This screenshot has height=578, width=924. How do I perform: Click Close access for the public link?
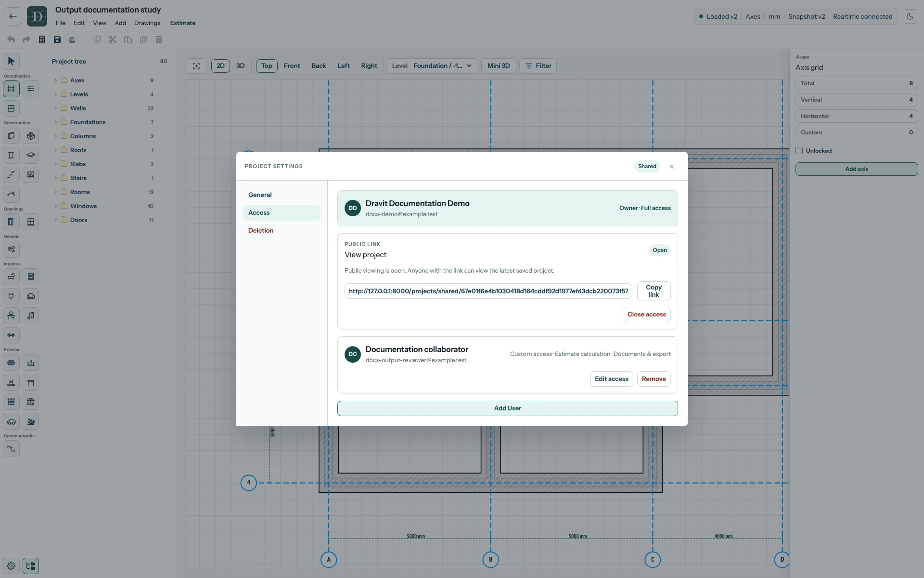click(x=646, y=315)
